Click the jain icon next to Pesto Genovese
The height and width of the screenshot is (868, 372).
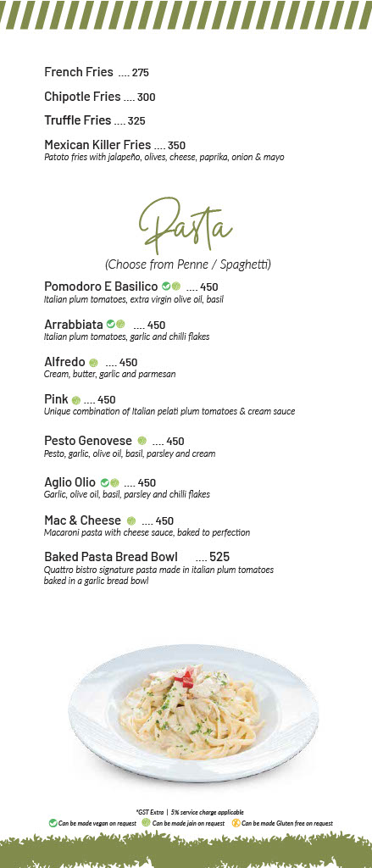click(x=142, y=441)
